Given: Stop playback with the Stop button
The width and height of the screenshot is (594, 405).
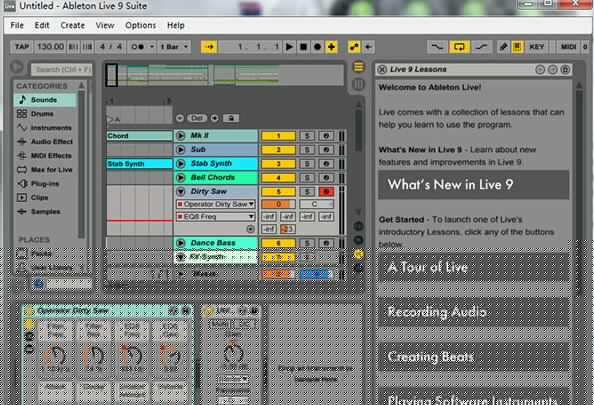Looking at the screenshot, I should [303, 47].
